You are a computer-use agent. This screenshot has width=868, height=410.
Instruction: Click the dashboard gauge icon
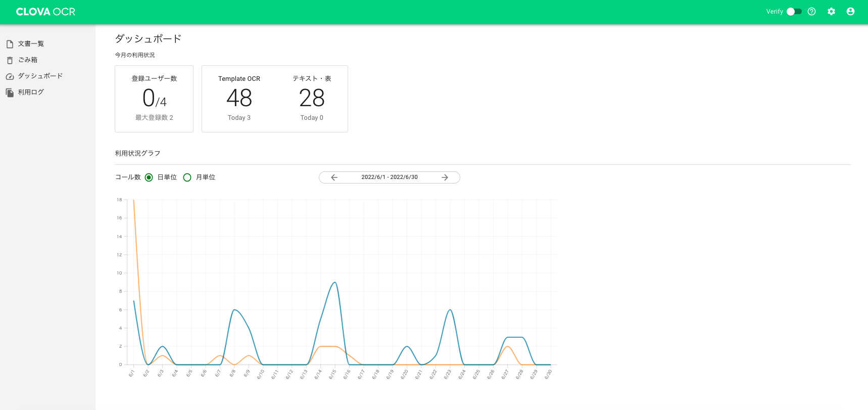click(10, 76)
